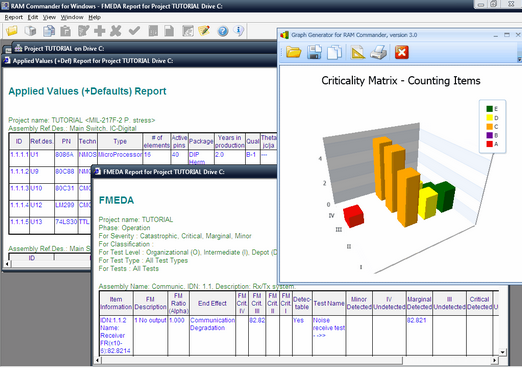The image size is (522, 368).
Task: Click FMEDA report vertical scrollbar down arrow
Action: pyautogui.click(x=503, y=352)
